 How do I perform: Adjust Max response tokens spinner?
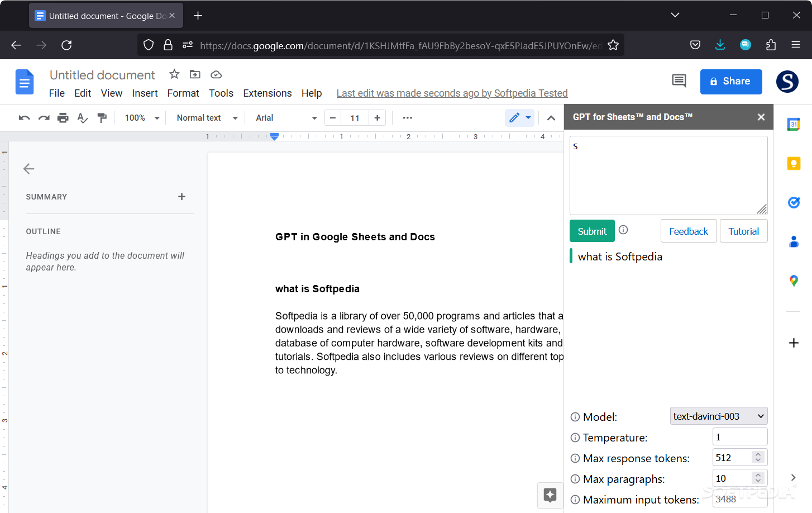tap(758, 457)
